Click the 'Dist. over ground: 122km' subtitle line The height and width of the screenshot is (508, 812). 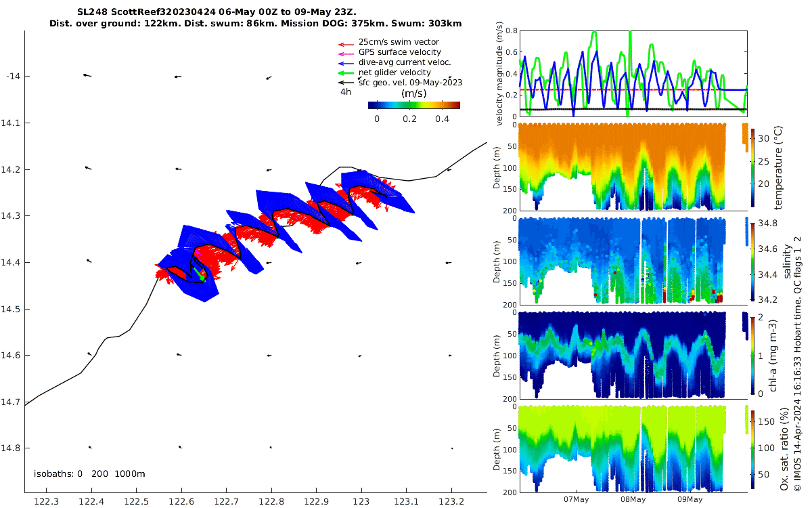click(x=255, y=23)
